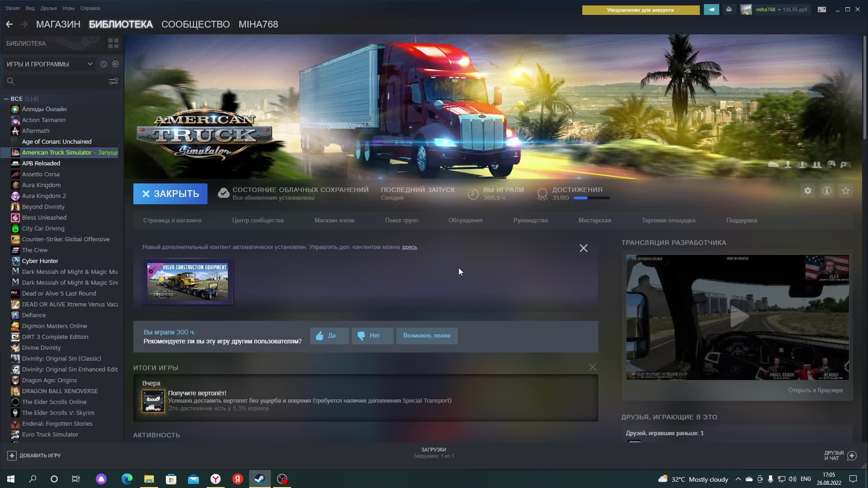Click the recent activity clock icon

[104, 64]
